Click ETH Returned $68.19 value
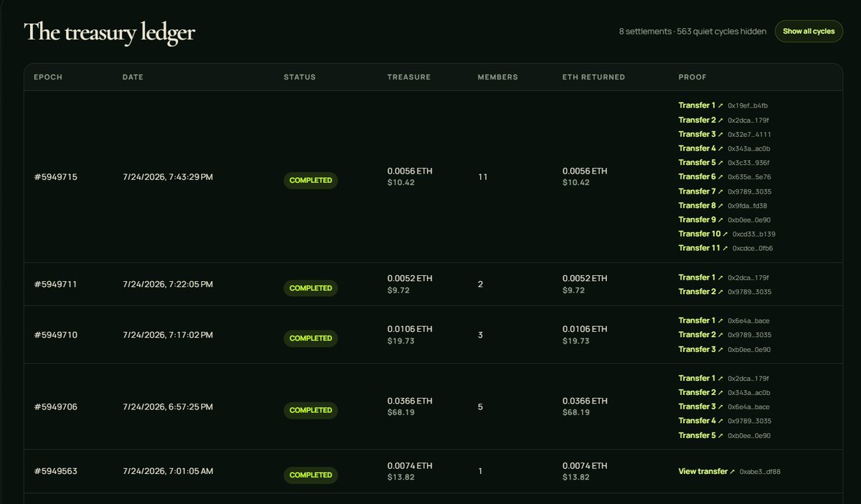The width and height of the screenshot is (861, 504). click(576, 412)
